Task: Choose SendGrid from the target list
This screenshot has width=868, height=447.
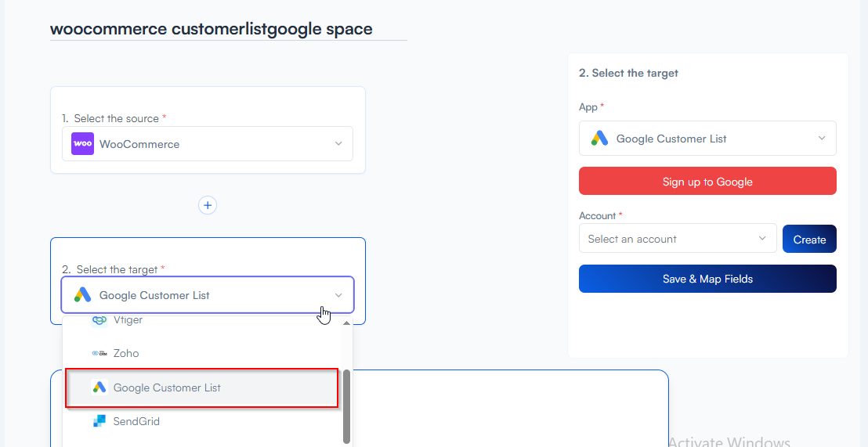Action: (x=136, y=421)
